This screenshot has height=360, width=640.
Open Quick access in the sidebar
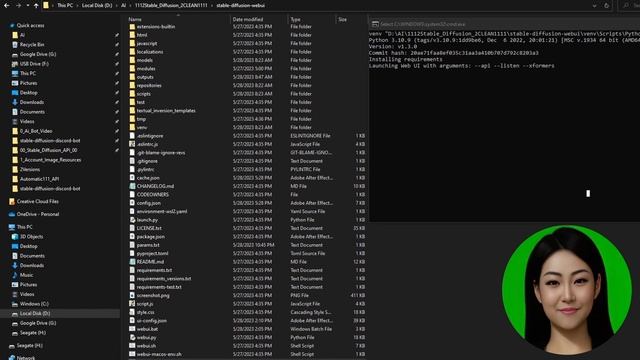pyautogui.click(x=30, y=25)
